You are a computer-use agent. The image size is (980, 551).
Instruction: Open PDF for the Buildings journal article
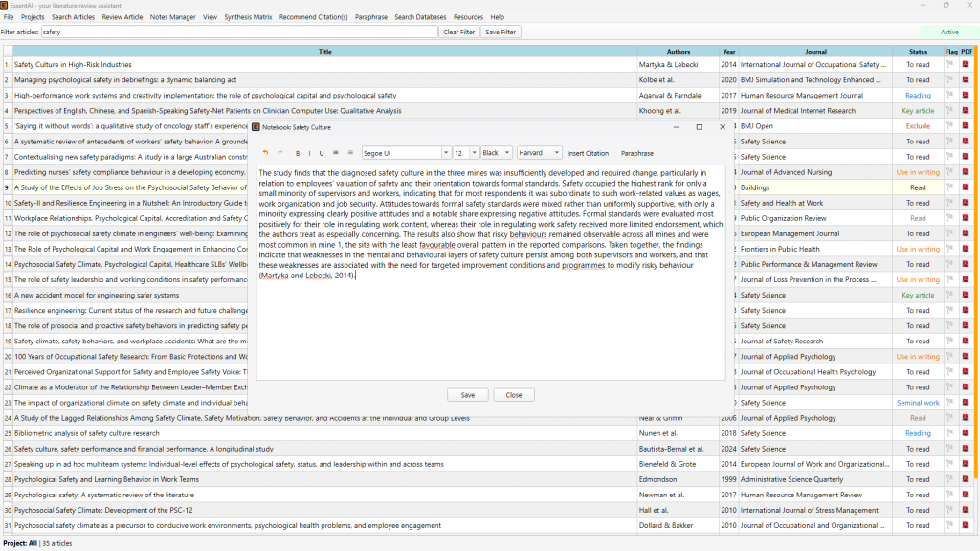(x=965, y=187)
